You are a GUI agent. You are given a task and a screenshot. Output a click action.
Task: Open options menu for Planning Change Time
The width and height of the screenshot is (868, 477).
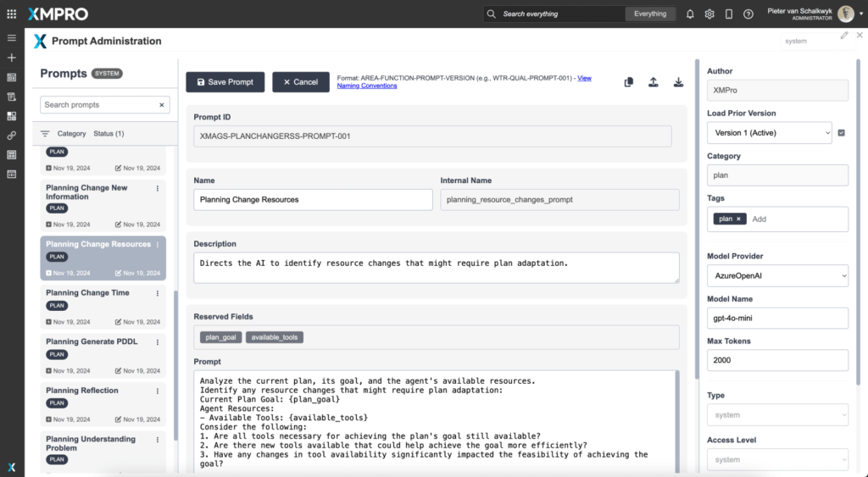[158, 293]
